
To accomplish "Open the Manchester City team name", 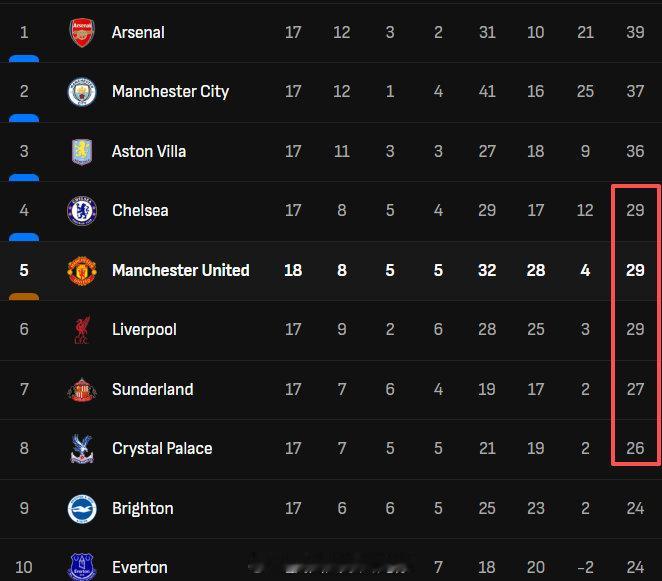I will click(170, 92).
